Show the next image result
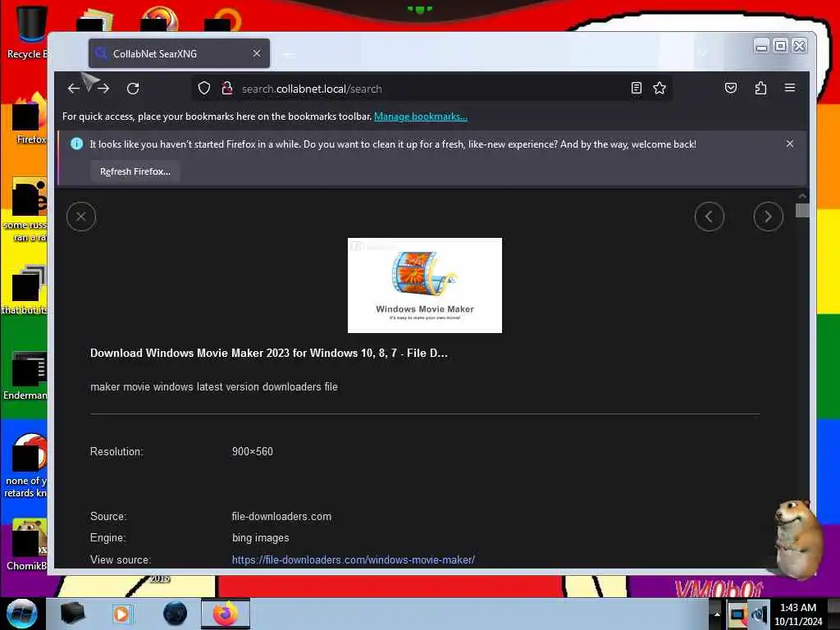The image size is (840, 630). pos(768,217)
